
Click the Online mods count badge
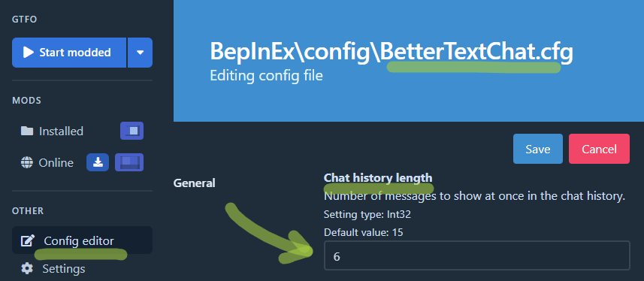coord(129,163)
